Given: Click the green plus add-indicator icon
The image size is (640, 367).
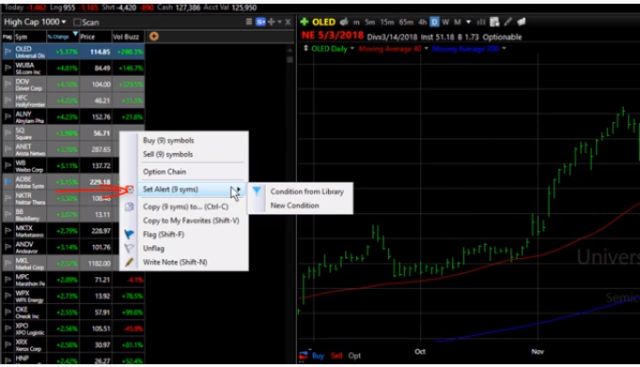Looking at the screenshot, I should 304,22.
